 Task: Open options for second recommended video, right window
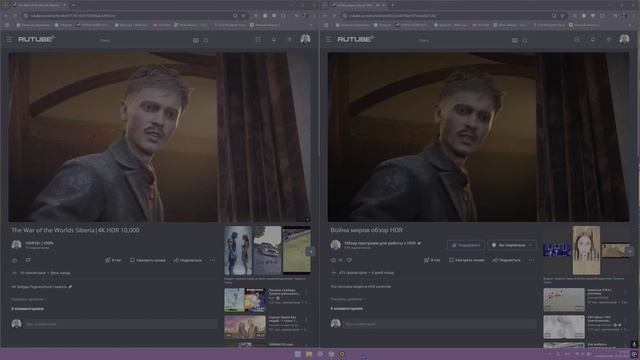[625, 320]
